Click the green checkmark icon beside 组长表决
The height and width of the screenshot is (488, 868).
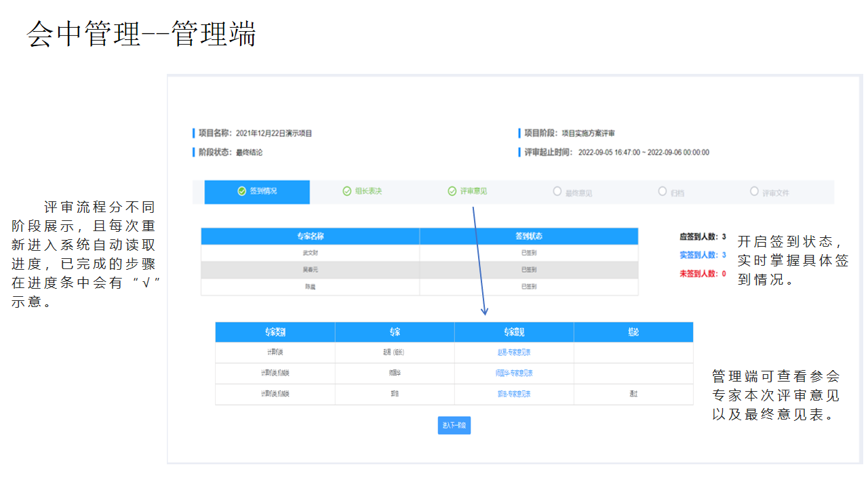[x=347, y=192]
